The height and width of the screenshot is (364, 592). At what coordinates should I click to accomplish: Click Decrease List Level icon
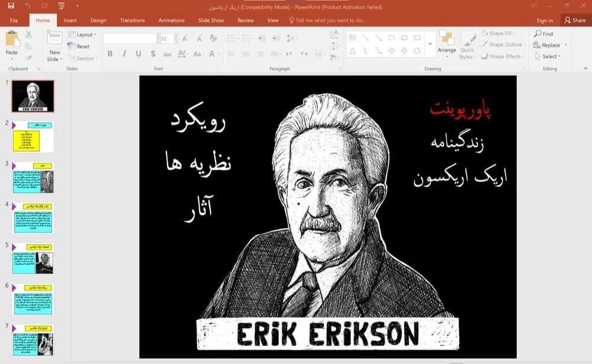pos(262,38)
